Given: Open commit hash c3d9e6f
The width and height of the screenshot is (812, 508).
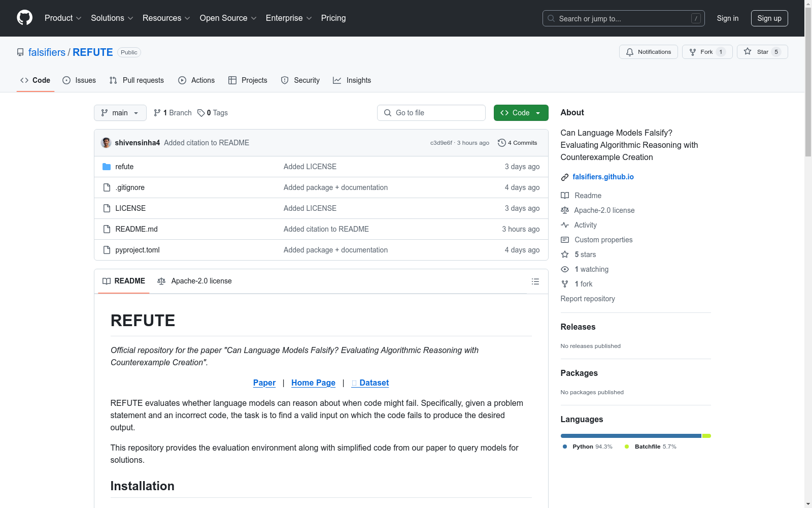Looking at the screenshot, I should [x=441, y=143].
